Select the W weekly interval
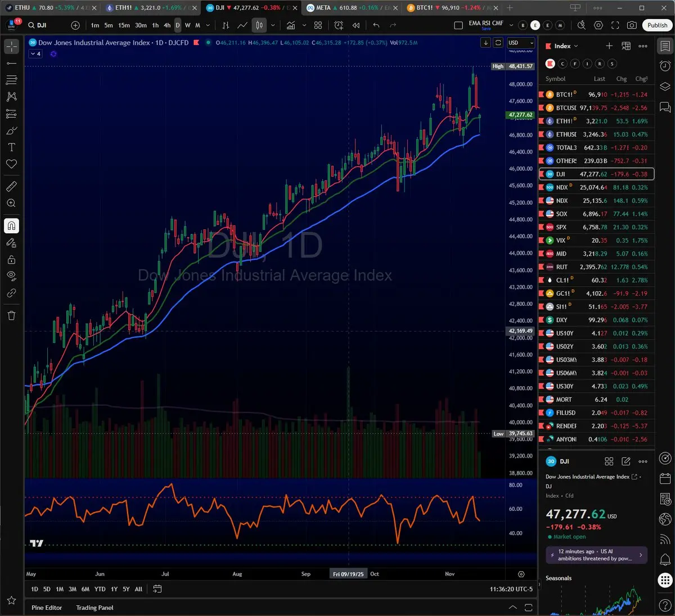 coord(188,25)
